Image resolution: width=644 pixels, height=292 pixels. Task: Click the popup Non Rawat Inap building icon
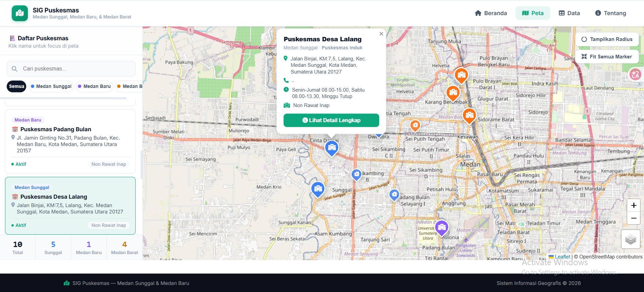(x=287, y=105)
